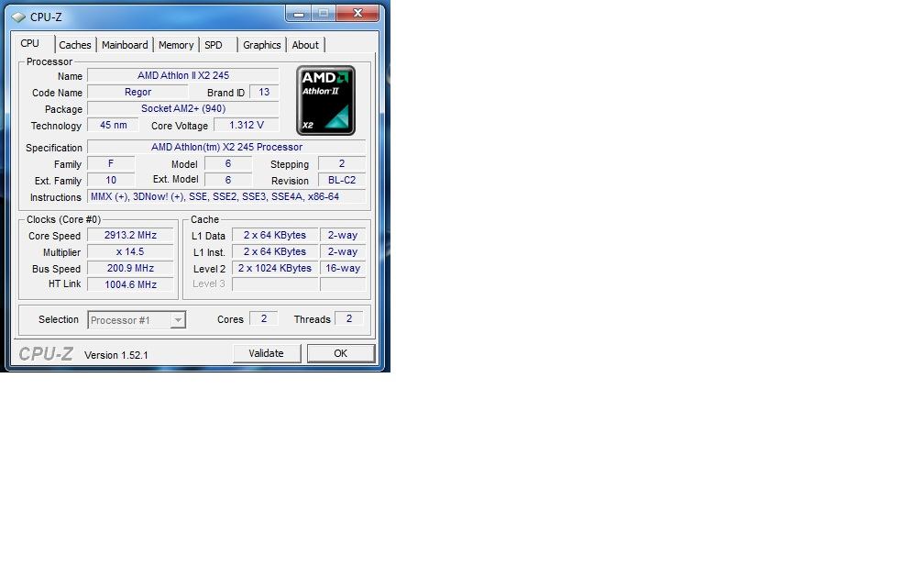Click the HT Link value 1004.6 MHz
Viewport: 924px width, 578px height.
[x=131, y=284]
